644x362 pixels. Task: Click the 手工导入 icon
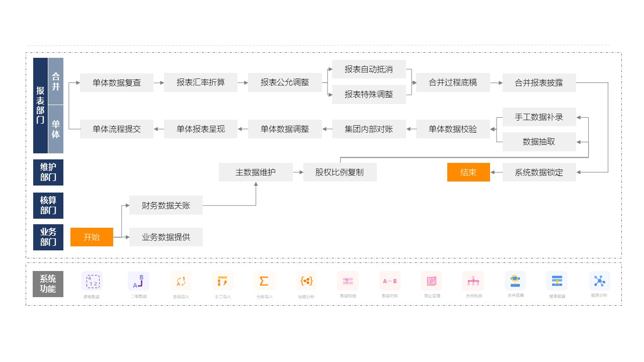pyautogui.click(x=222, y=281)
